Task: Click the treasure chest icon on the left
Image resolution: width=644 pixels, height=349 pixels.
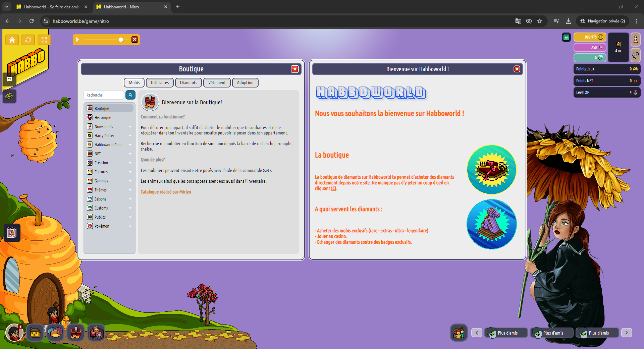Action: [x=9, y=96]
